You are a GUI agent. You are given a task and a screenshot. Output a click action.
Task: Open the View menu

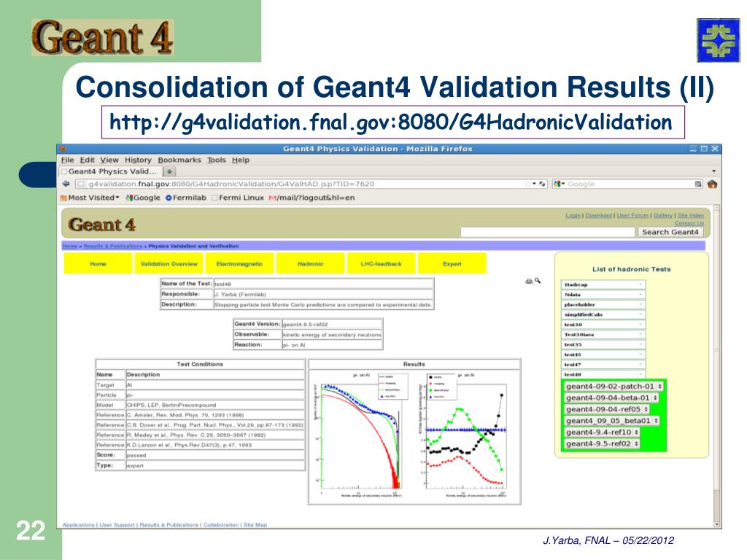109,160
